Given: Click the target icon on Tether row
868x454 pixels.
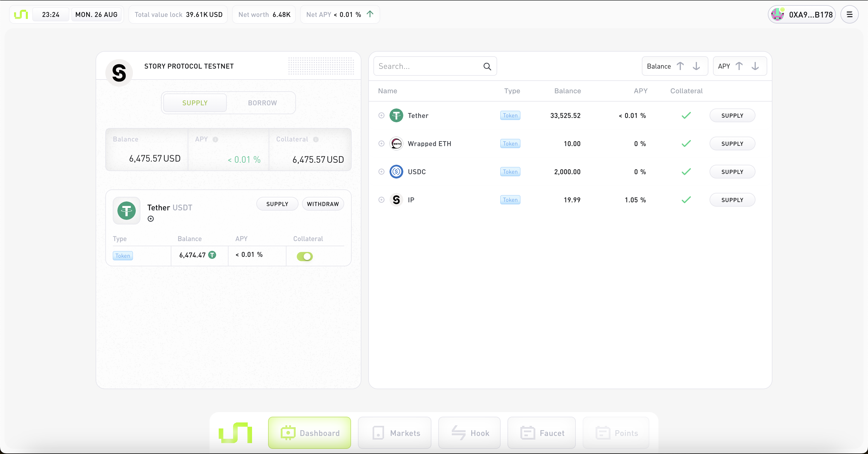Looking at the screenshot, I should click(381, 116).
